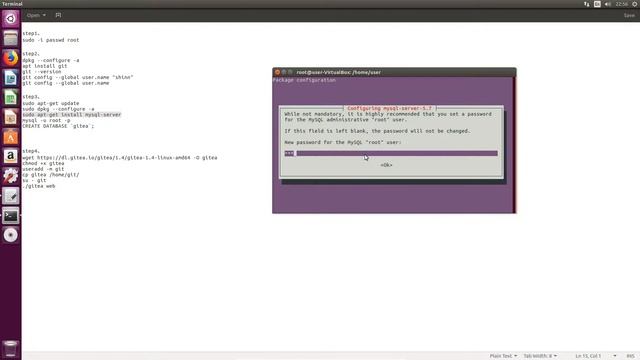Click the 'sudo apt-get update' line

(x=51, y=104)
